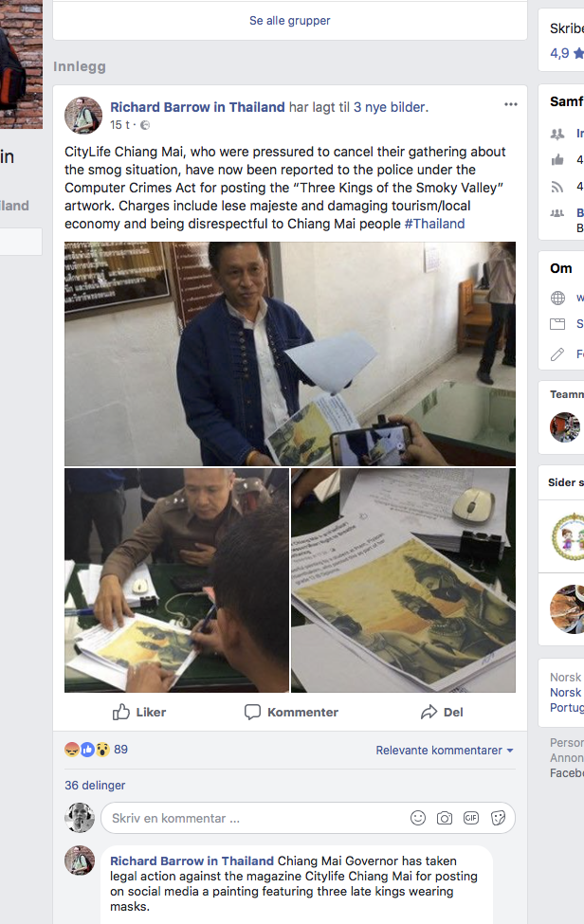This screenshot has width=584, height=924.
Task: Open the GIF picker in the comment box
Action: [471, 818]
